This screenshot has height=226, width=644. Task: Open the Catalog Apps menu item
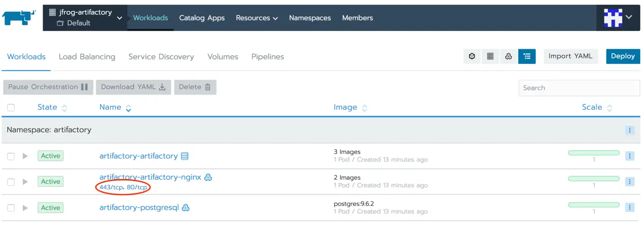[202, 18]
